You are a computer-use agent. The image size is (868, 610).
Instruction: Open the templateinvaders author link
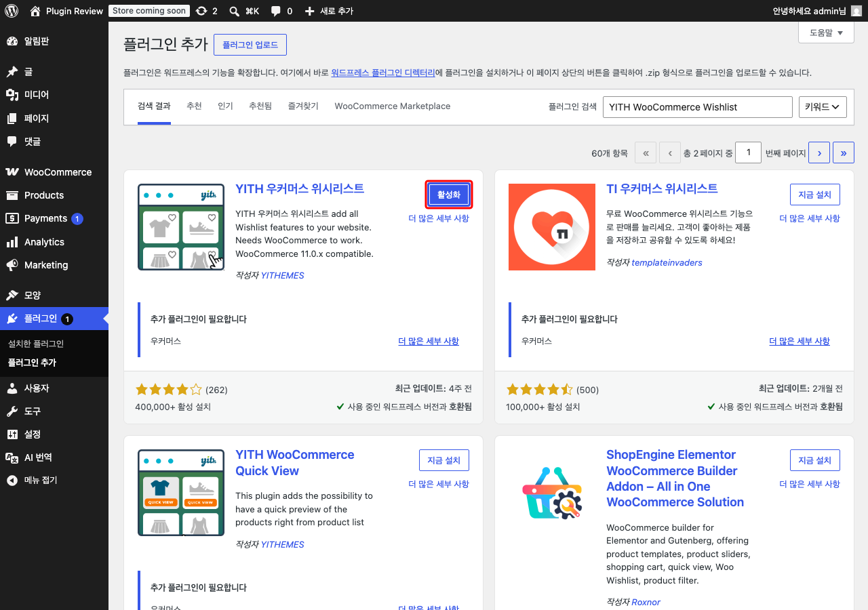[667, 262]
